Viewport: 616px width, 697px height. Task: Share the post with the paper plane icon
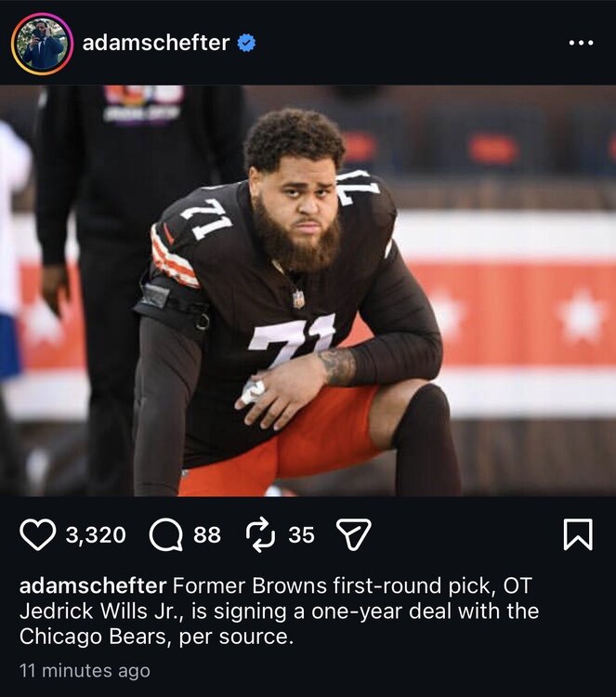pos(353,533)
